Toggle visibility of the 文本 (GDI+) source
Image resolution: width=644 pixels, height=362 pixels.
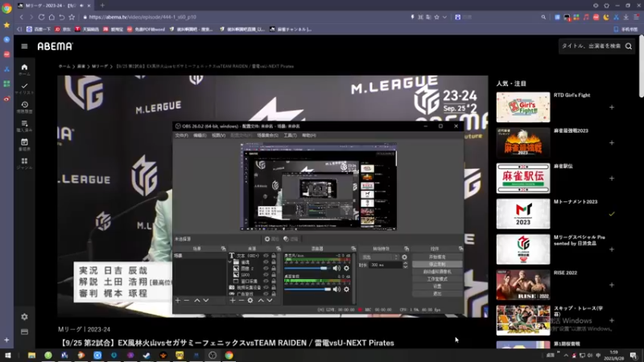click(x=266, y=256)
